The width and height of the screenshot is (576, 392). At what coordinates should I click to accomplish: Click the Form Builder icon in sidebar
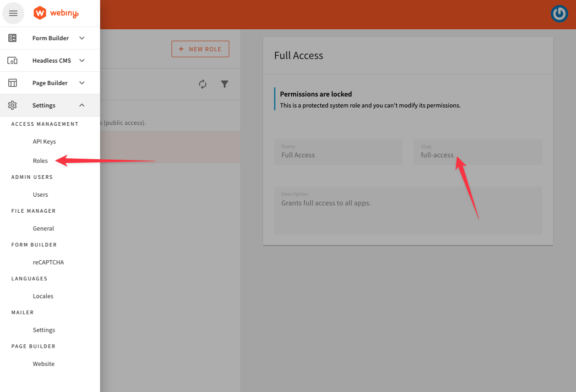[x=13, y=38]
